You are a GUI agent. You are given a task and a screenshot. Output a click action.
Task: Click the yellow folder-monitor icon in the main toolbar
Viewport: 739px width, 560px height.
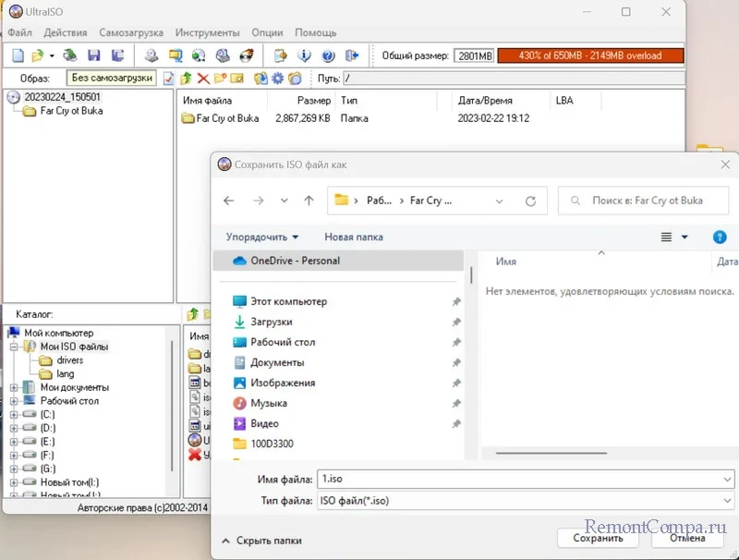click(176, 55)
